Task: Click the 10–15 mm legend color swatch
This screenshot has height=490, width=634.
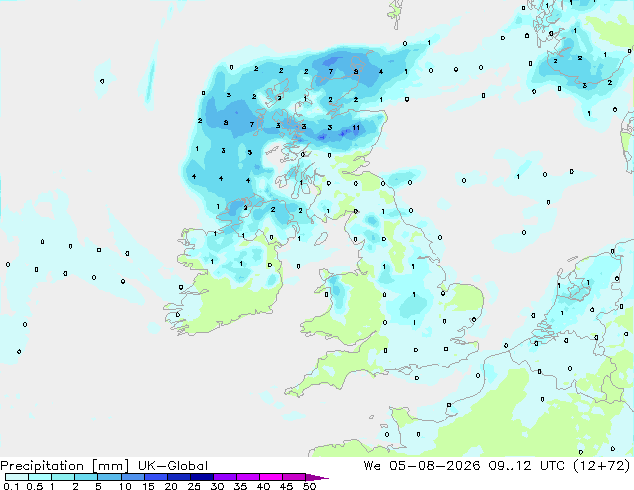Action: pyautogui.click(x=132, y=477)
